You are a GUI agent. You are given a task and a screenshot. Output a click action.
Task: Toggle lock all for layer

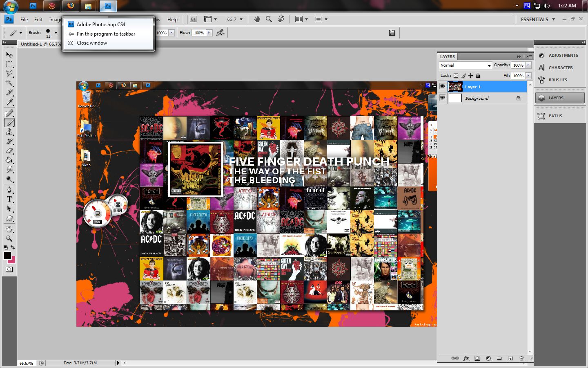click(x=478, y=76)
